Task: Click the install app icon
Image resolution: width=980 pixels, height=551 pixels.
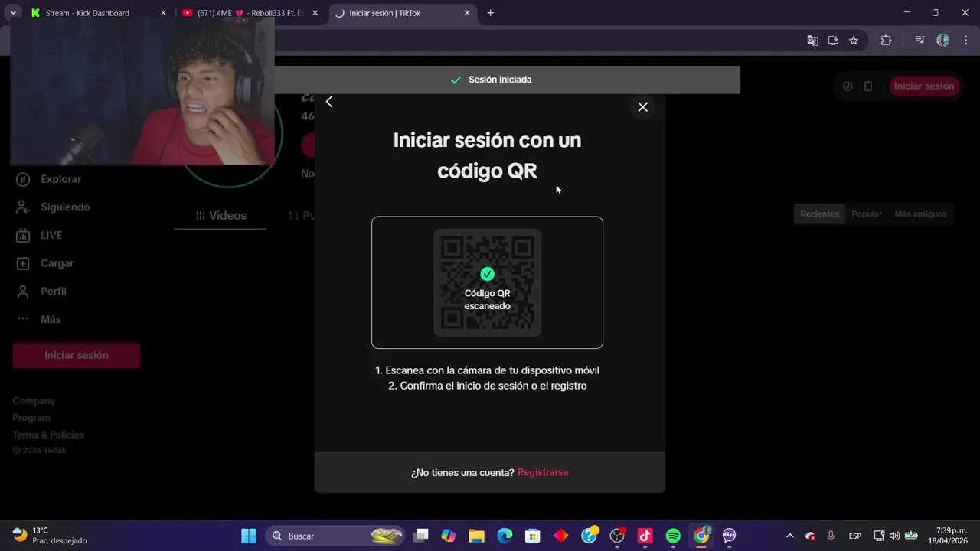Action: tap(833, 41)
